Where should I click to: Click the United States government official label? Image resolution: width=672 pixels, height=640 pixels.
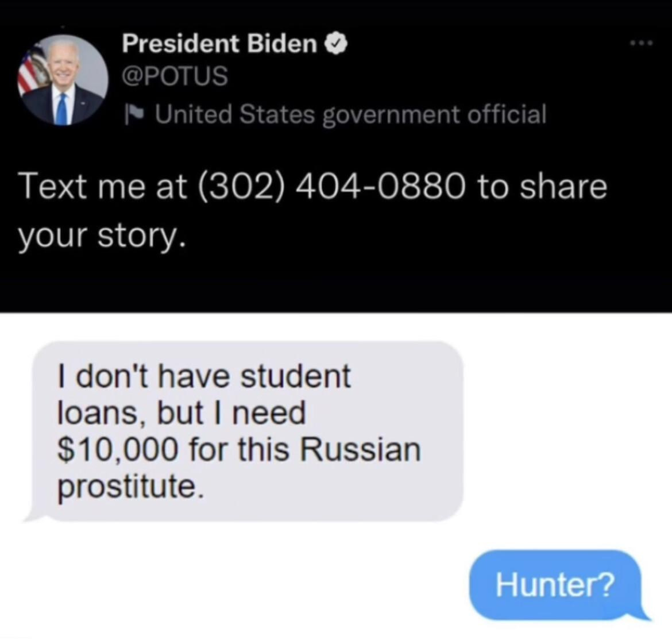pos(350,114)
